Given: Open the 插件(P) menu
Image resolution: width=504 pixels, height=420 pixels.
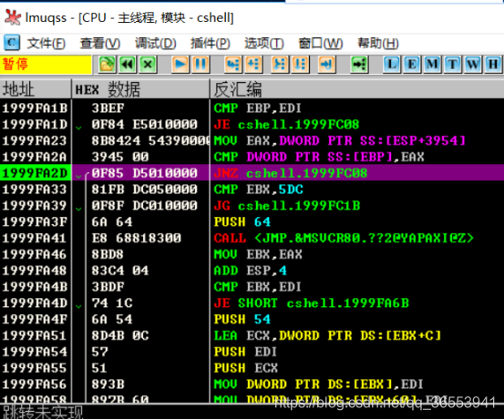Looking at the screenshot, I should coord(211,43).
